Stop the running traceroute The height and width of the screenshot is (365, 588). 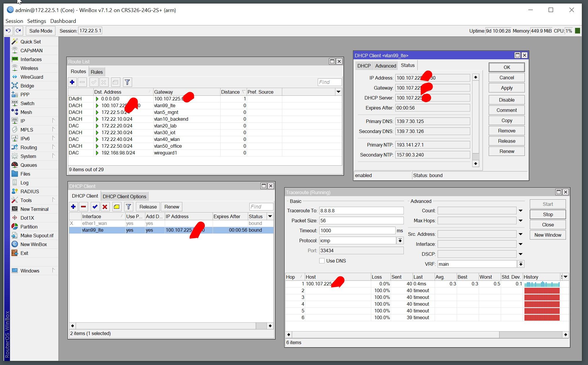click(548, 214)
